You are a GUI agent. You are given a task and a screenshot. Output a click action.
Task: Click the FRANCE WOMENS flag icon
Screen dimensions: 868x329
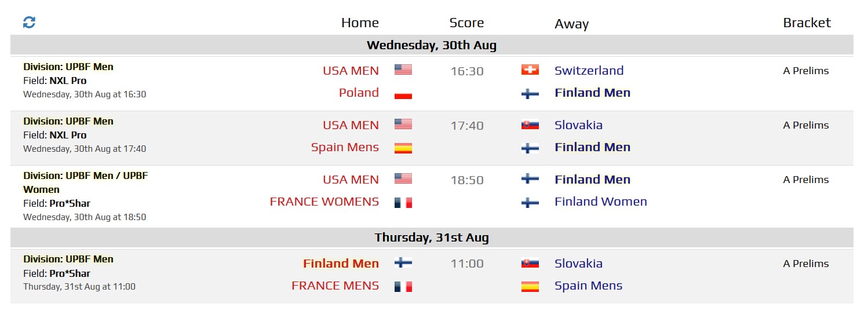click(403, 203)
